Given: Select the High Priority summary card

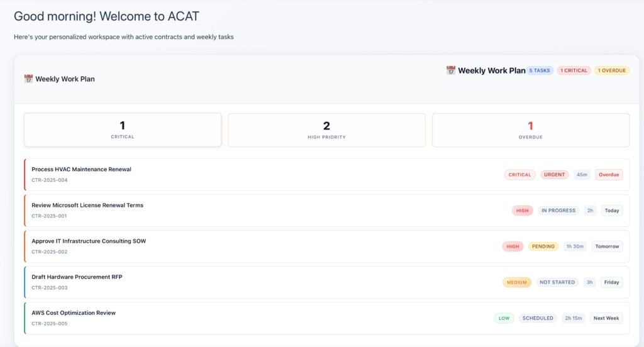Looking at the screenshot, I should [x=326, y=130].
